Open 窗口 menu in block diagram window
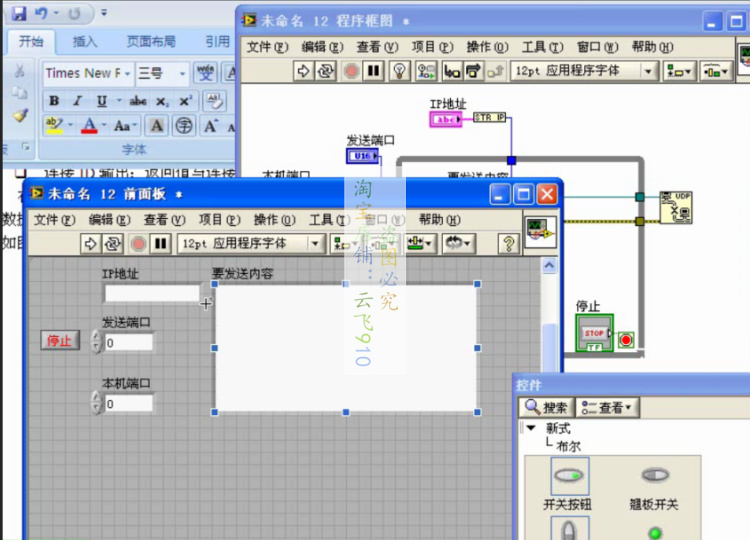Viewport: 750px width, 540px height. [598, 47]
